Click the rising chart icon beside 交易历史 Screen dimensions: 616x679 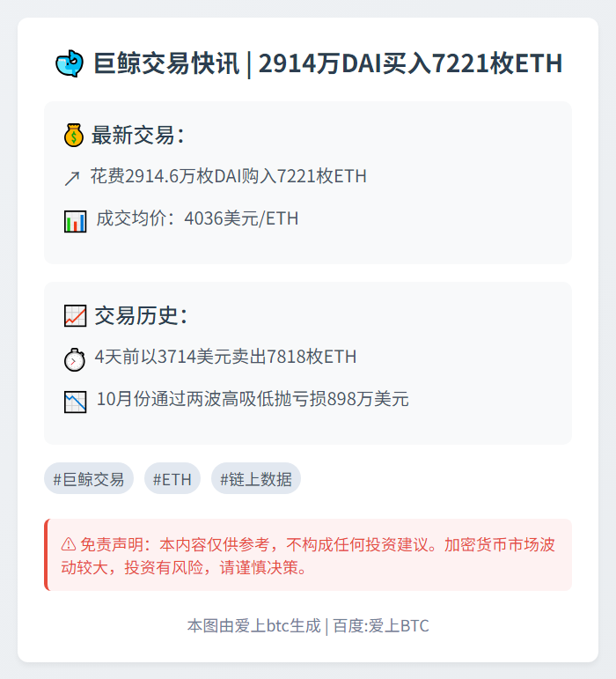pos(76,315)
